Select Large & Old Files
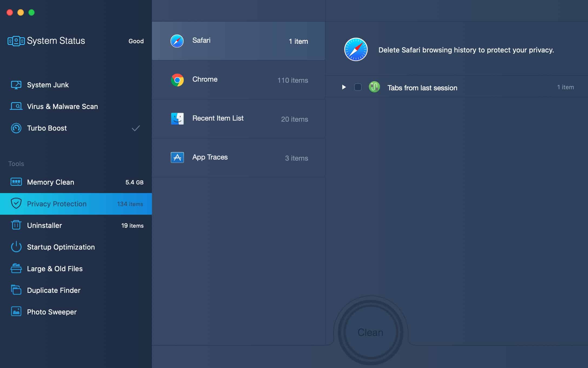This screenshot has width=588, height=368. pyautogui.click(x=55, y=268)
